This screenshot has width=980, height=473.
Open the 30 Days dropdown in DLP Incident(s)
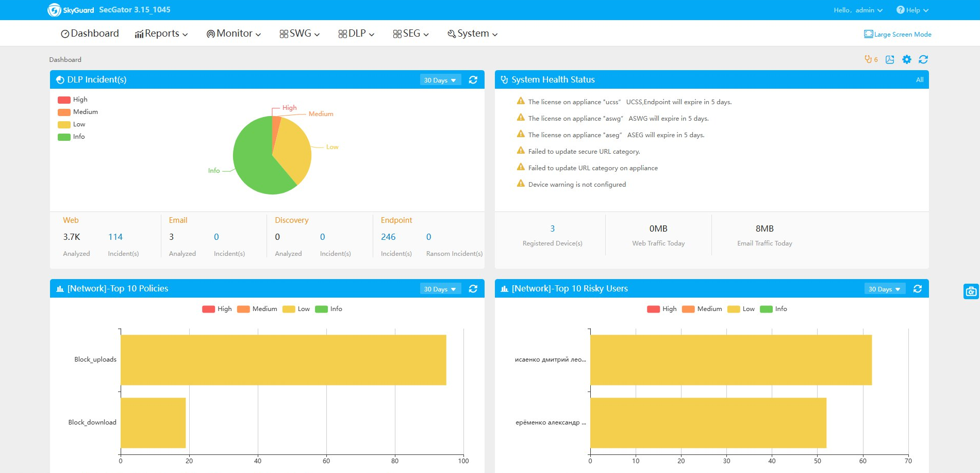(439, 79)
